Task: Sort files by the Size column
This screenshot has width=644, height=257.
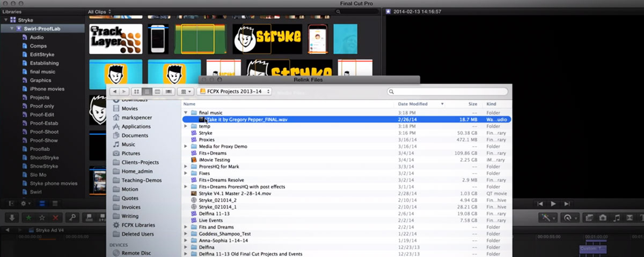Action: click(x=463, y=104)
